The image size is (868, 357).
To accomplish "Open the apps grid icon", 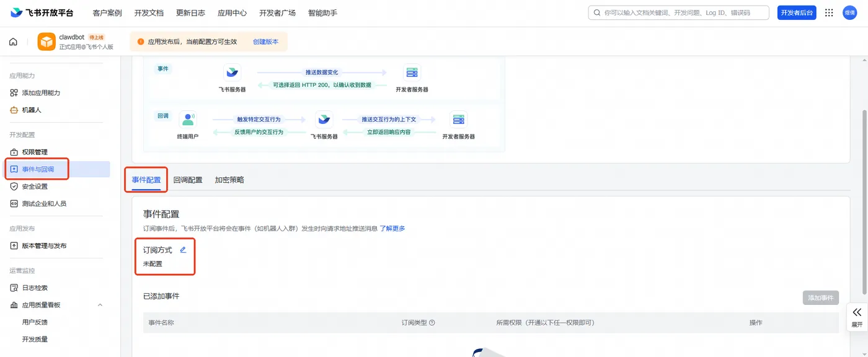I will point(829,12).
